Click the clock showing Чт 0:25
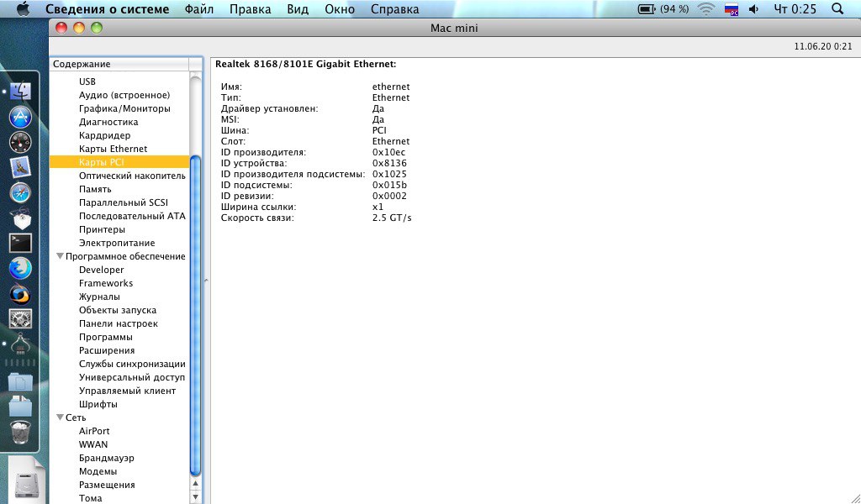 [795, 8]
